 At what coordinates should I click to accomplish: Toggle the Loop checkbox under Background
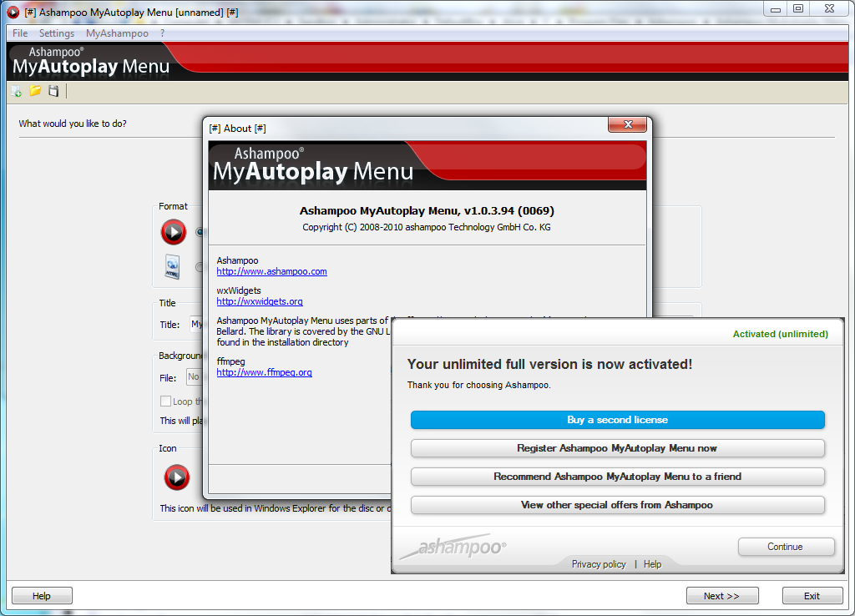click(166, 401)
